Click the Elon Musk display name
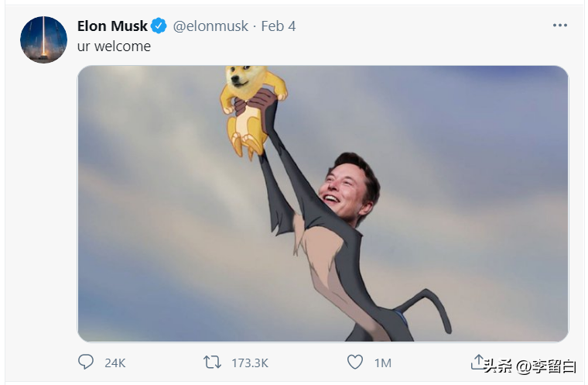This screenshot has width=588, height=385. [x=112, y=26]
